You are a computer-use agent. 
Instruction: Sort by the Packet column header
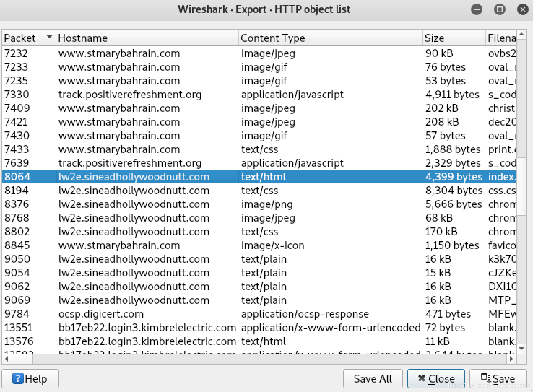(x=29, y=38)
